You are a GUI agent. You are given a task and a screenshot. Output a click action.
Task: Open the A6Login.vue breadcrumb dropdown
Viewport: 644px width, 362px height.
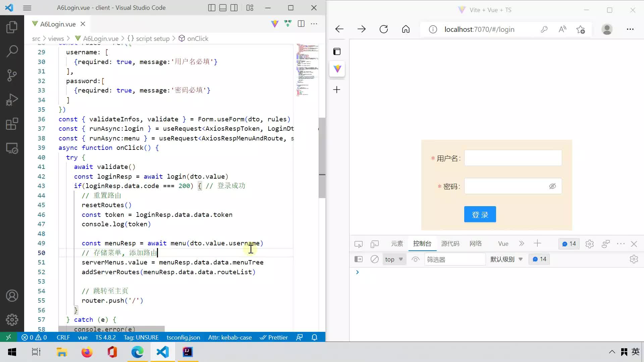[97, 39]
